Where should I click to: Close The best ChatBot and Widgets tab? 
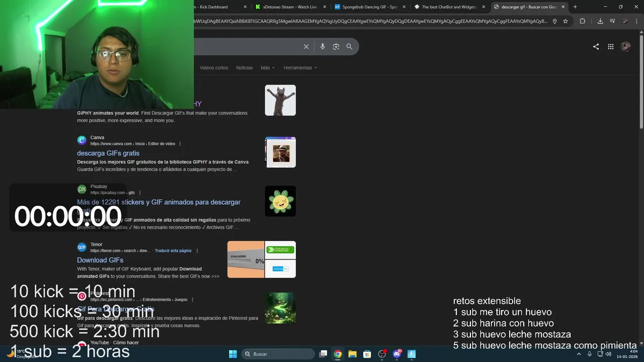[x=484, y=7]
